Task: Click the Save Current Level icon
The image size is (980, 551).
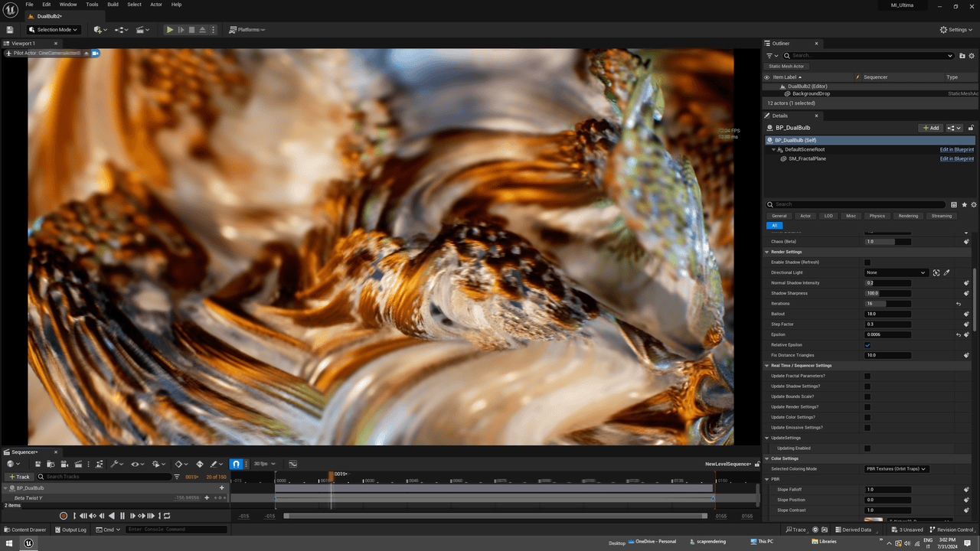Action: 9,29
